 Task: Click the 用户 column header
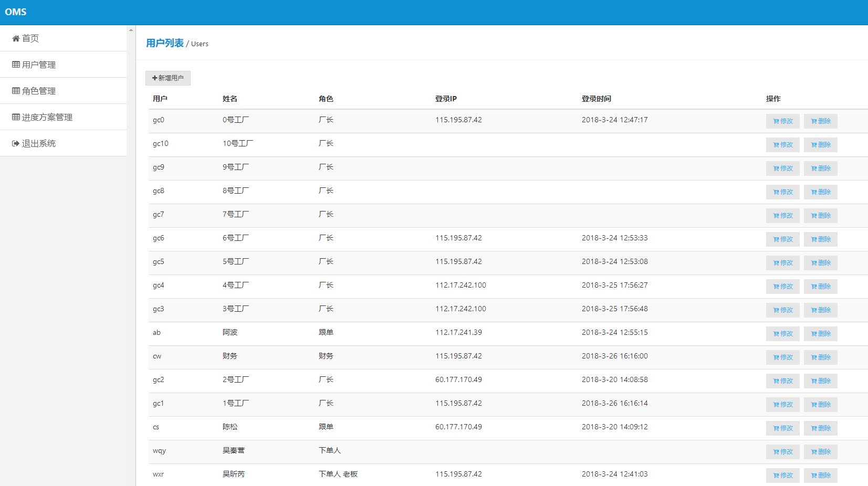(x=160, y=99)
